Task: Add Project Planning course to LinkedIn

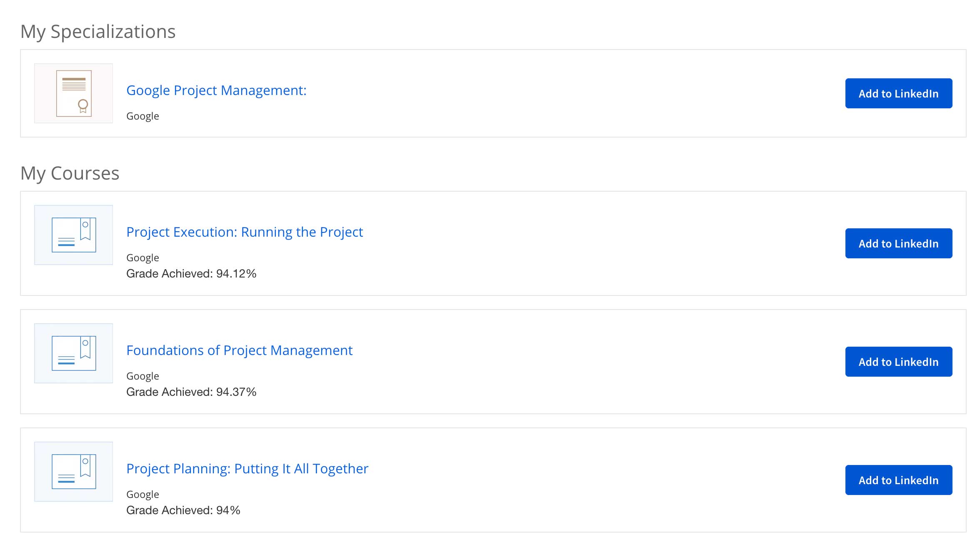Action: click(898, 480)
